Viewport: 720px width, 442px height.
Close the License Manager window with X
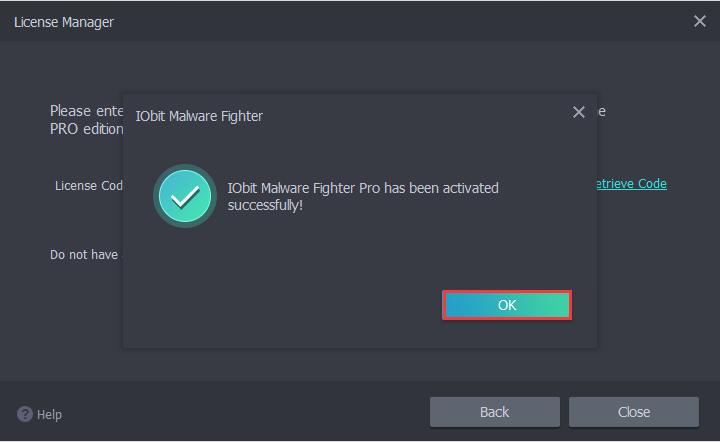tap(699, 21)
